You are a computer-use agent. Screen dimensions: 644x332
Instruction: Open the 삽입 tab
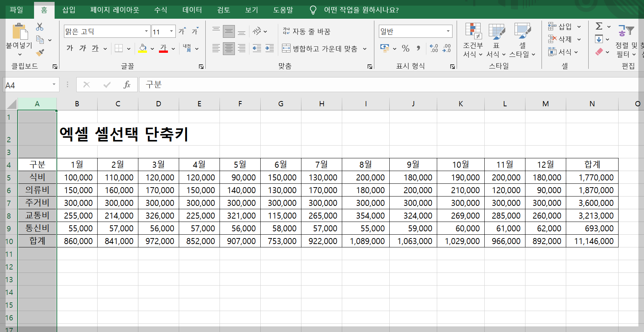tap(69, 10)
